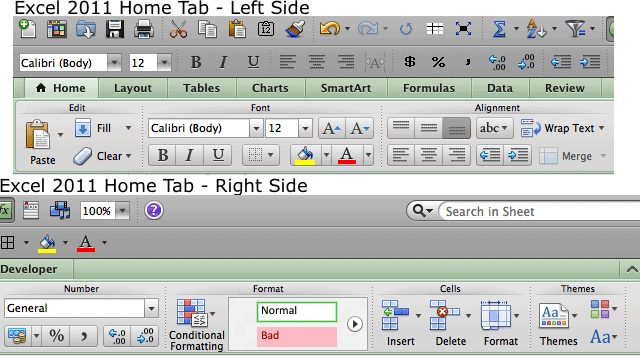Apply yellow fill color in Font group
Image resolution: width=640 pixels, height=360 pixels.
tap(305, 156)
